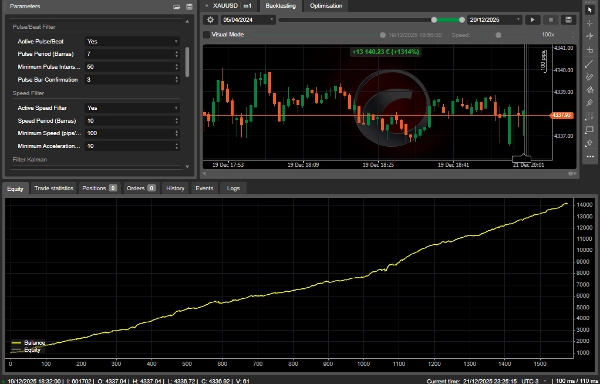Viewport: 600px width, 384px height.
Task: Select the Andrews pitchfork tool
Action: 590,90
